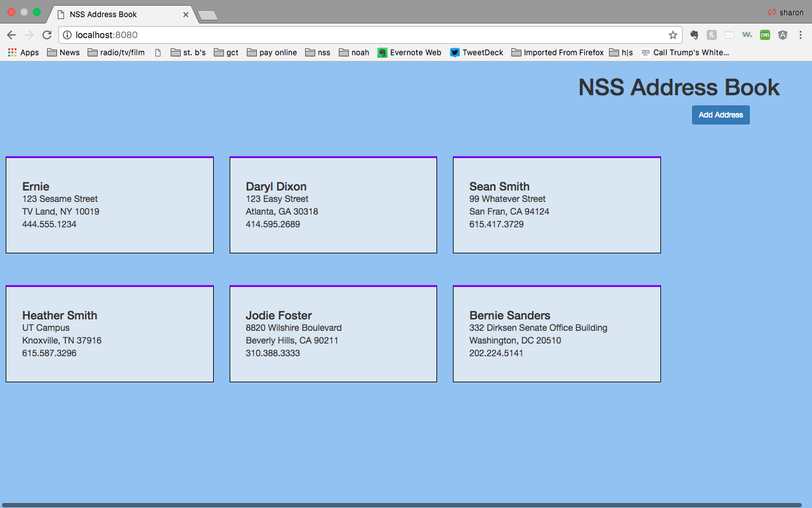This screenshot has height=508, width=812.
Task: Open the Evernote Web Clipper extension
Action: pos(693,35)
